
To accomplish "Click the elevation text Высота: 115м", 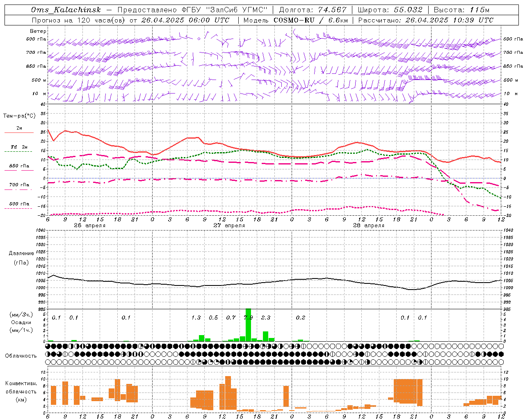I will point(462,10).
